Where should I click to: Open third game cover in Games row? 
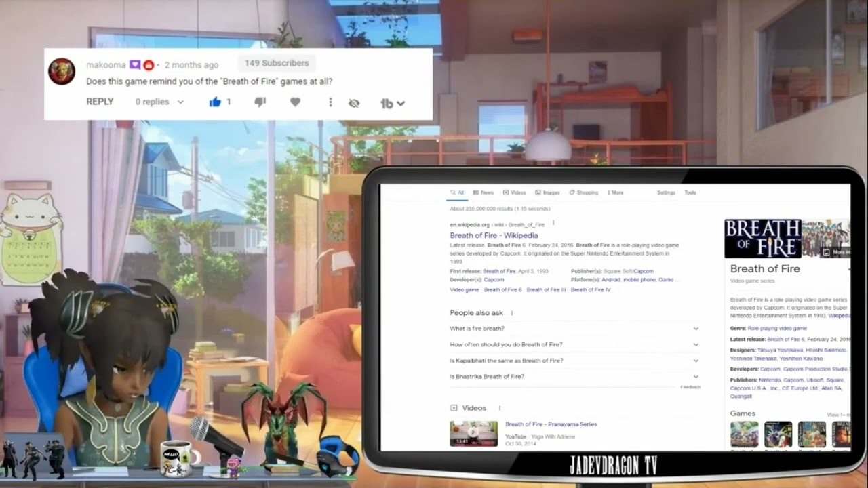(812, 434)
